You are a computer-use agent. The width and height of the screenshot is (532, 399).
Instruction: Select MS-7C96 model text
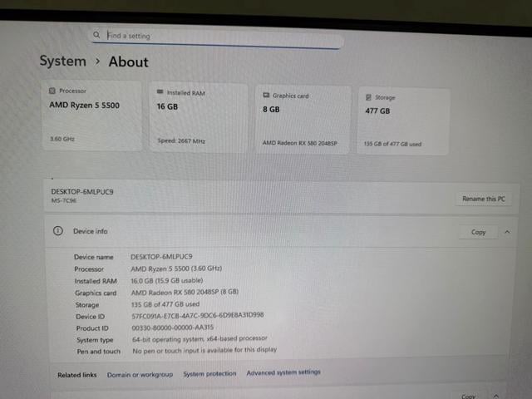64,200
